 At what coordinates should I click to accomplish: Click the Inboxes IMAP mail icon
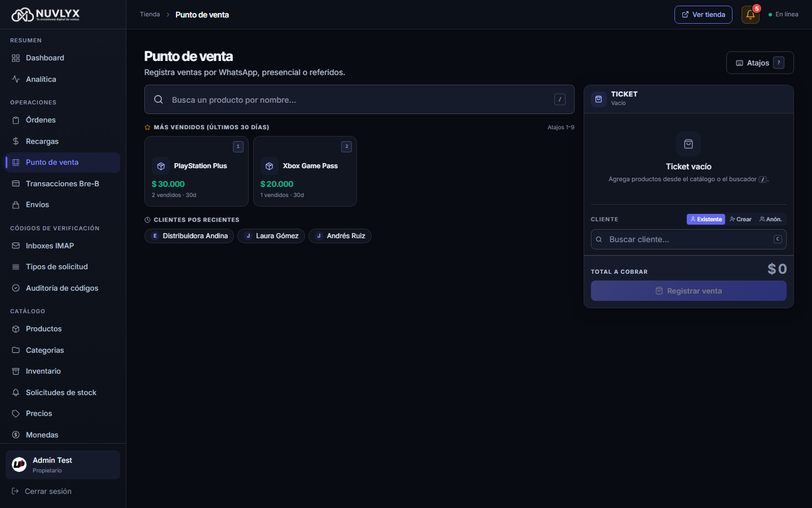pos(16,246)
